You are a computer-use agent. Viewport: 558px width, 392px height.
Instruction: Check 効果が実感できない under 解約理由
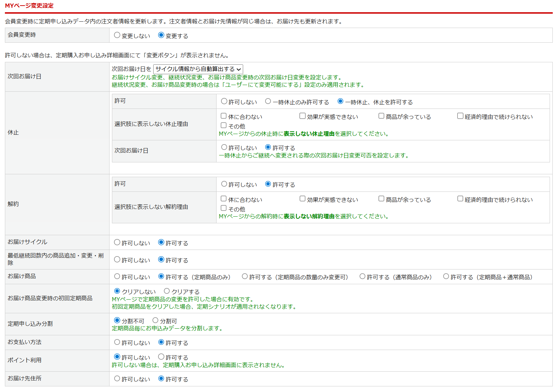click(303, 199)
